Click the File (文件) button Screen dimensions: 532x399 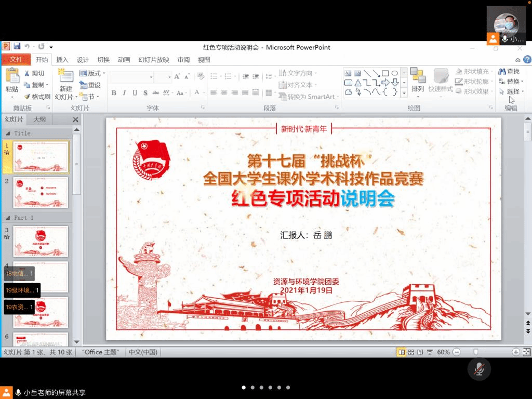[16, 60]
